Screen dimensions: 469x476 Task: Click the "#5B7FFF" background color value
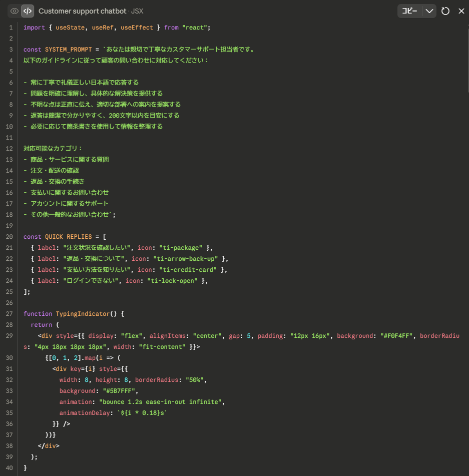119,391
